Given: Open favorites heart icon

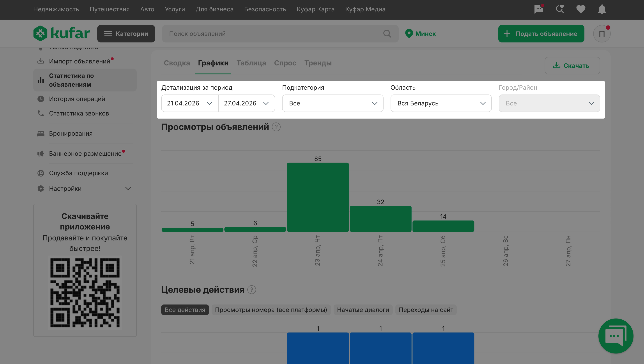Looking at the screenshot, I should click(581, 9).
